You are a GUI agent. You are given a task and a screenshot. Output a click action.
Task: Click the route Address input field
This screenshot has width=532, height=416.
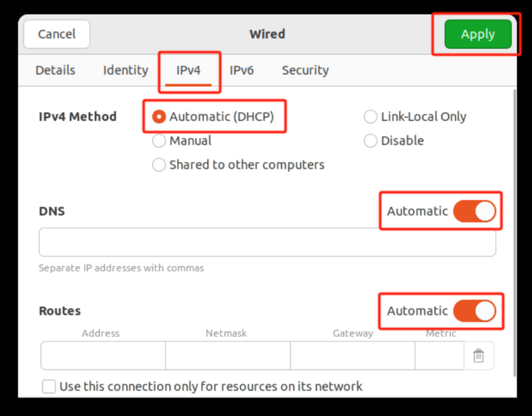pos(103,356)
